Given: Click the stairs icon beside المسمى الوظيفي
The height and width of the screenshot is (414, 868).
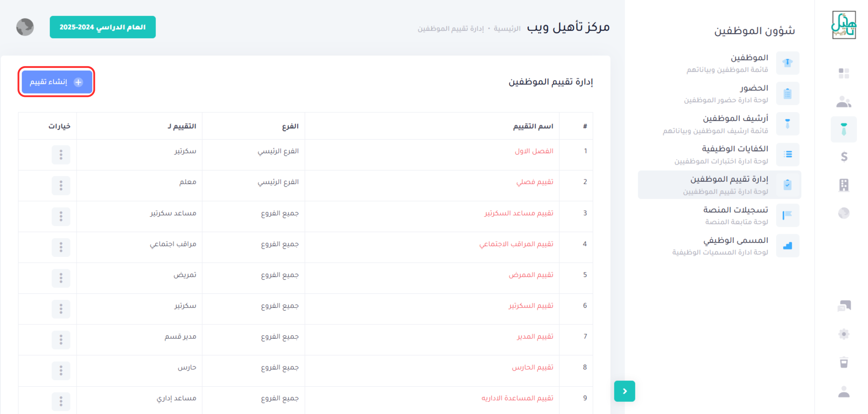Looking at the screenshot, I should (x=787, y=246).
